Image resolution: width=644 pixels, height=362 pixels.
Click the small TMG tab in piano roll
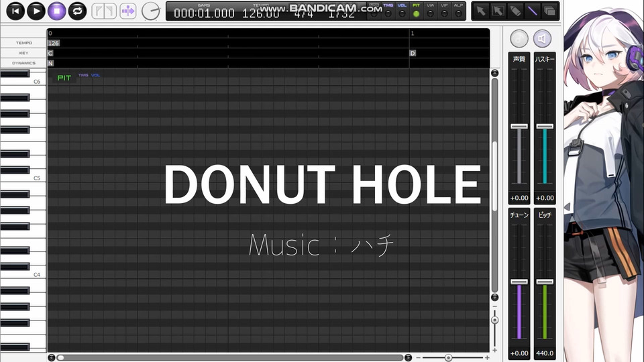click(x=83, y=75)
